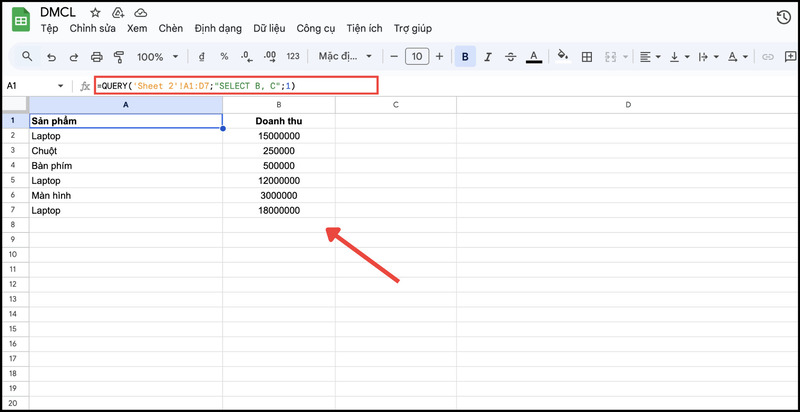Viewport: 800px width, 412px height.
Task: Open more number formats 123
Action: (293, 57)
